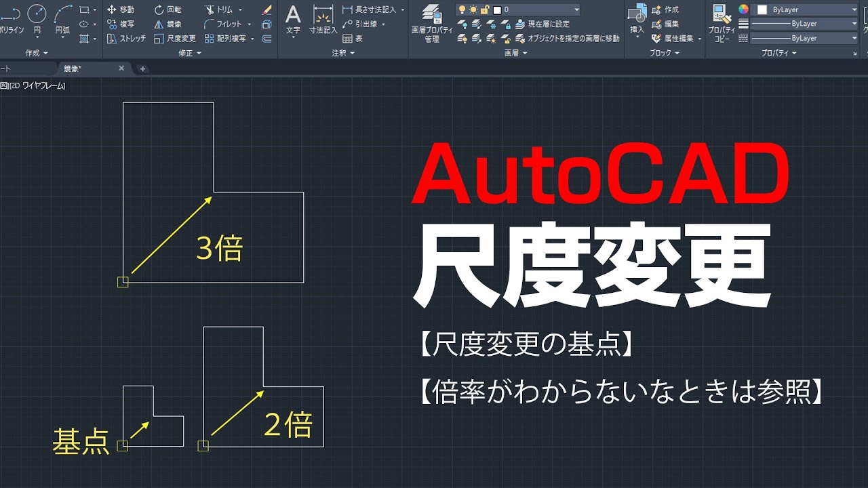868x488 pixels.
Task: Expand the Fillet (フィレット) dropdown arrow
Action: pyautogui.click(x=248, y=24)
